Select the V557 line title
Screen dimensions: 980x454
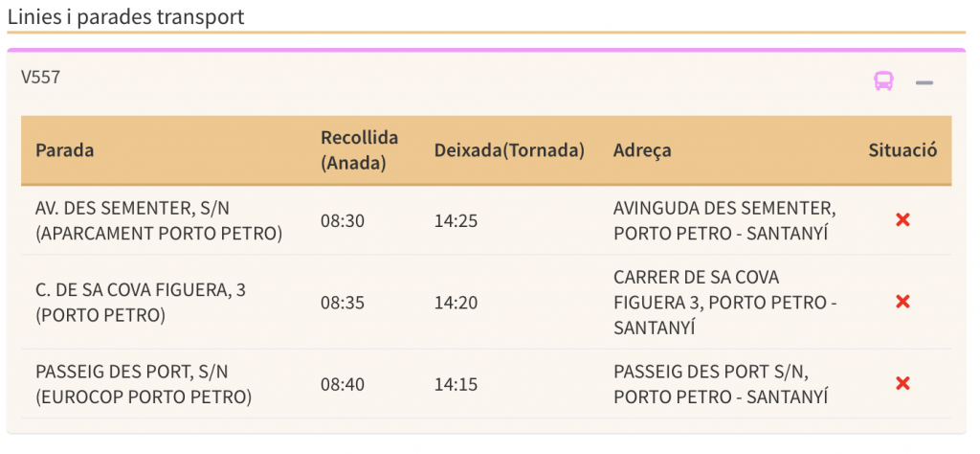point(41,78)
